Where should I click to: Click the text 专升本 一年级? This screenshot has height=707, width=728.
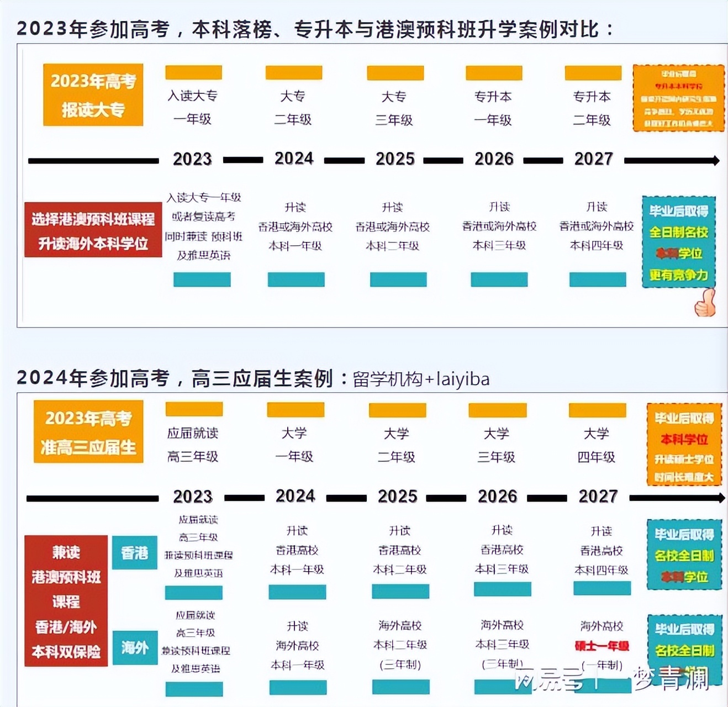[x=493, y=108]
